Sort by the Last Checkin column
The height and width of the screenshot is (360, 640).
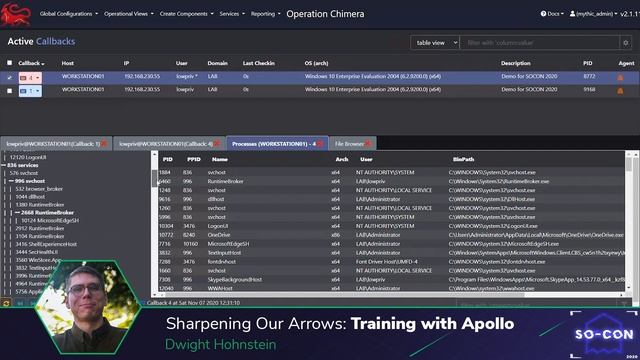(x=258, y=63)
